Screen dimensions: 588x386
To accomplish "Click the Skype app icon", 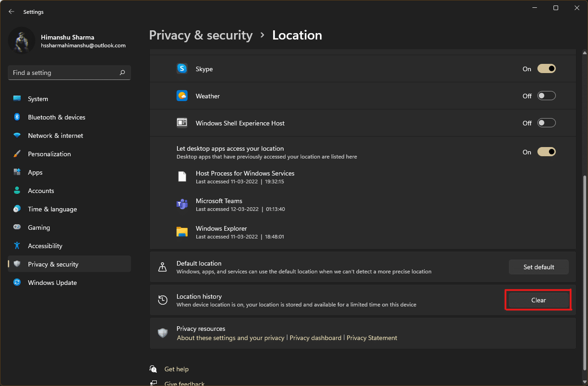I will click(x=182, y=68).
